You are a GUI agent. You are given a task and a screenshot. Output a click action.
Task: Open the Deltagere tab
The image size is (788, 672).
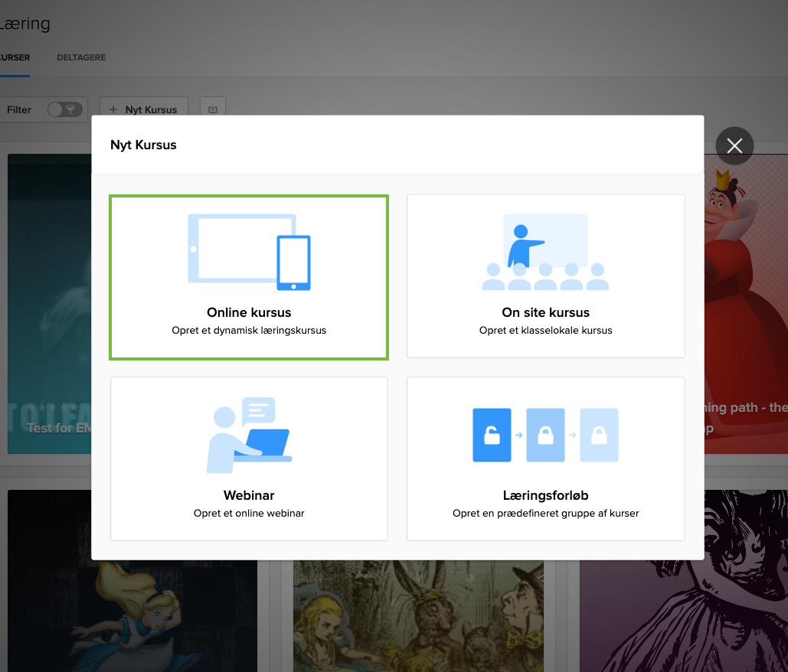click(81, 57)
